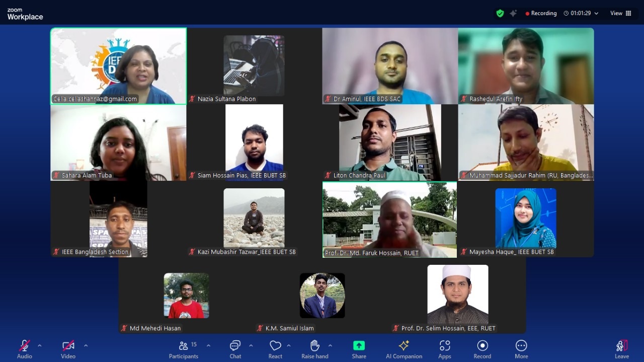This screenshot has width=644, height=362.
Task: Click the name label "Sahara Alam Tuba"
Action: click(87, 176)
